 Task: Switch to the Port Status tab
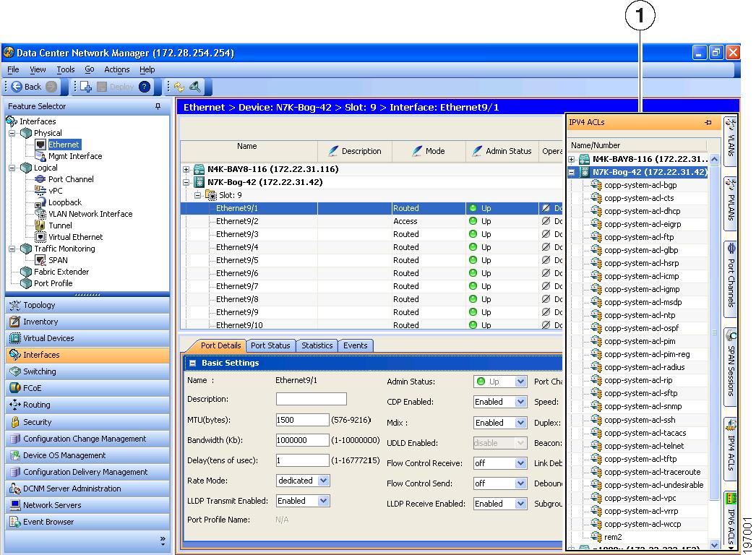click(x=270, y=345)
